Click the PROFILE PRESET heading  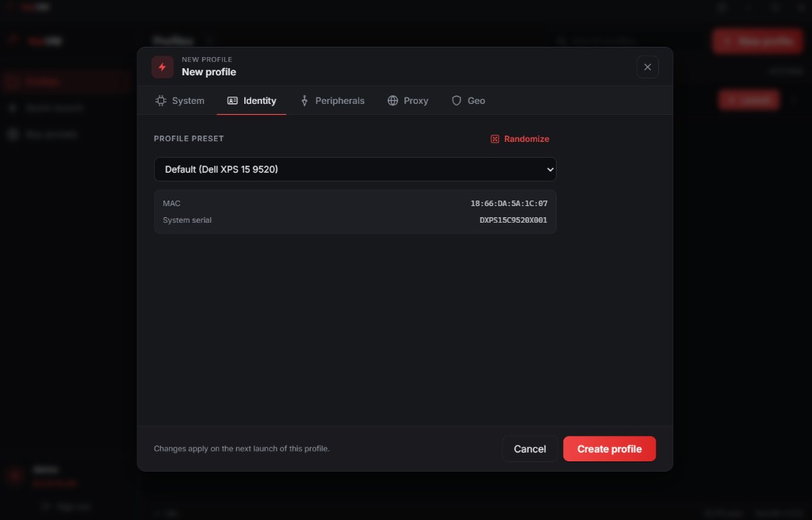pos(189,138)
